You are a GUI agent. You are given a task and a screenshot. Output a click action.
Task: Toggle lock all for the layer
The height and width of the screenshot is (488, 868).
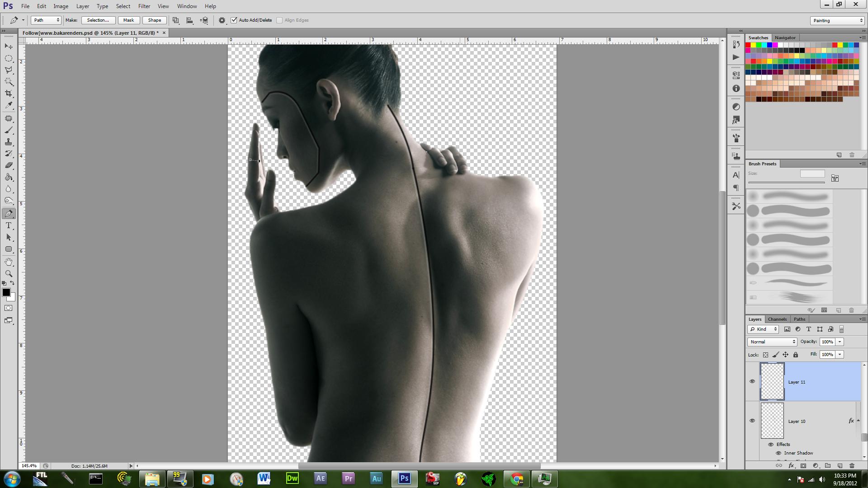click(x=796, y=355)
